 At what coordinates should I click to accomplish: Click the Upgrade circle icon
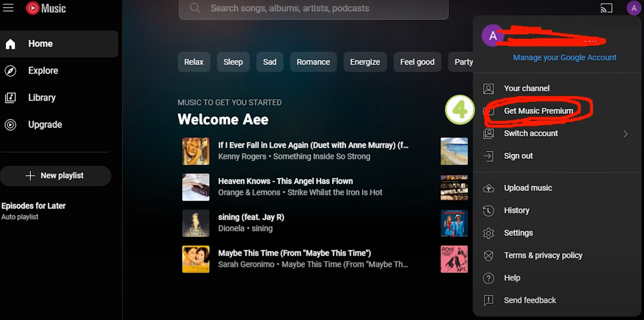click(x=10, y=125)
